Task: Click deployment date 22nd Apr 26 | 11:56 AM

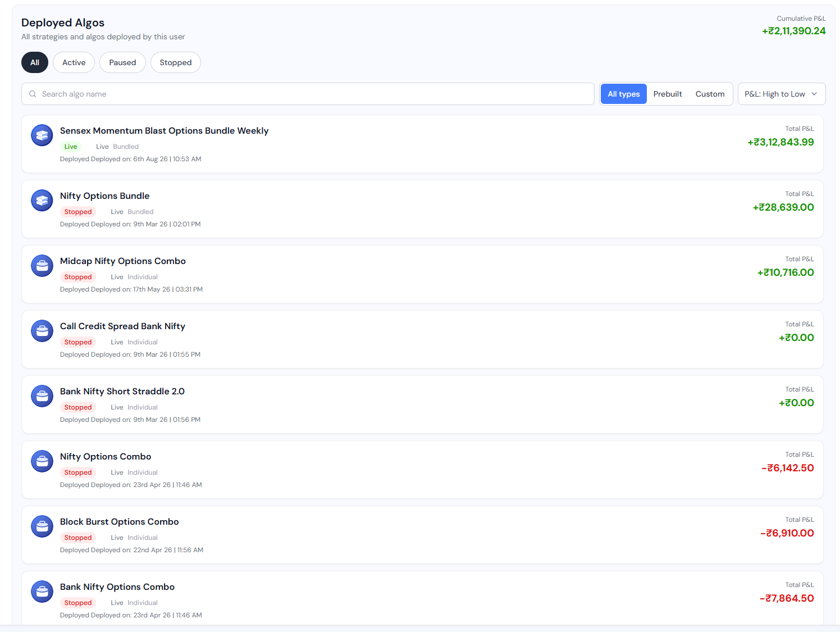Action: click(168, 550)
